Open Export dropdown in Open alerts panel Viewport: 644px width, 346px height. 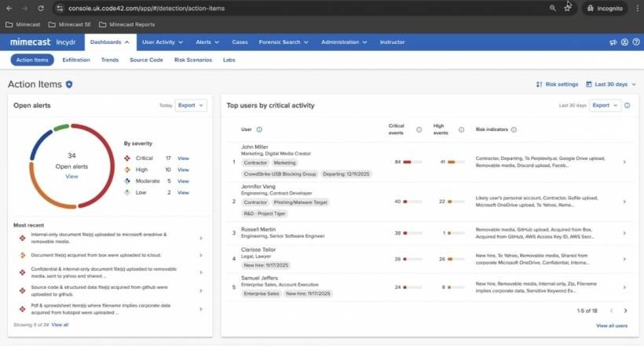click(191, 104)
